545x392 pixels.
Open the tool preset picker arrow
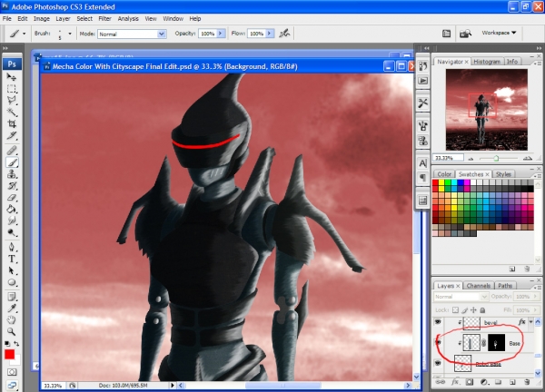pyautogui.click(x=24, y=34)
